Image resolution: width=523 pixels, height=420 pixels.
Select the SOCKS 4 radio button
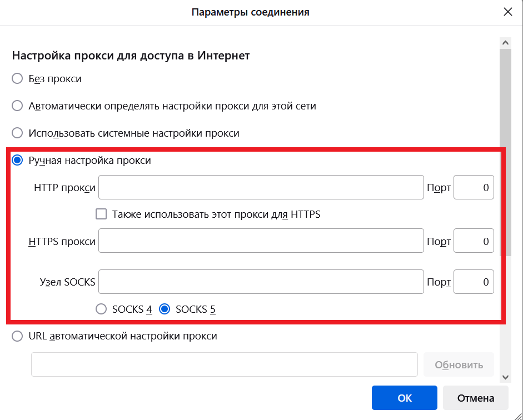click(101, 309)
